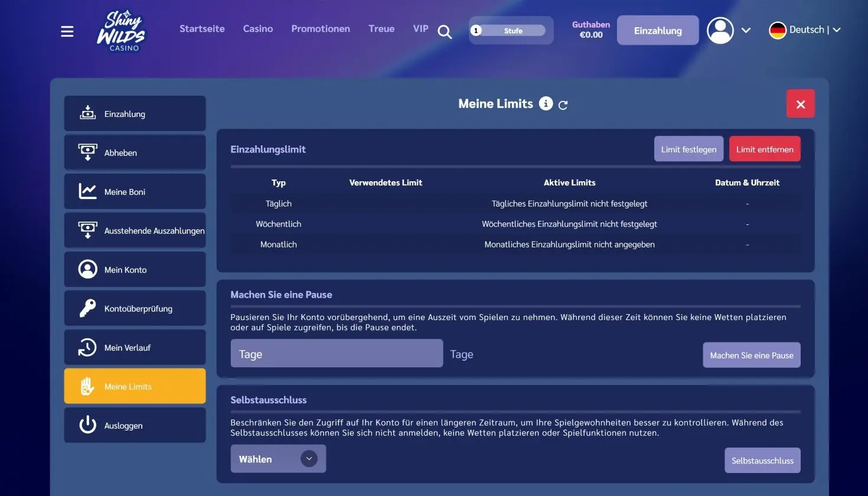Open the hamburger menu icon
868x496 pixels.
(x=67, y=31)
